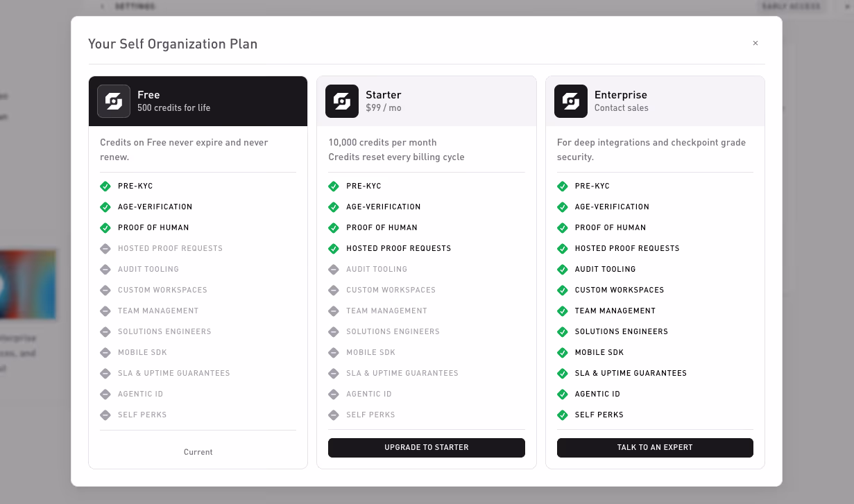
Task: Click Enterprise 'SLA & UPTIME GUARANTEES' label
Action: point(631,373)
